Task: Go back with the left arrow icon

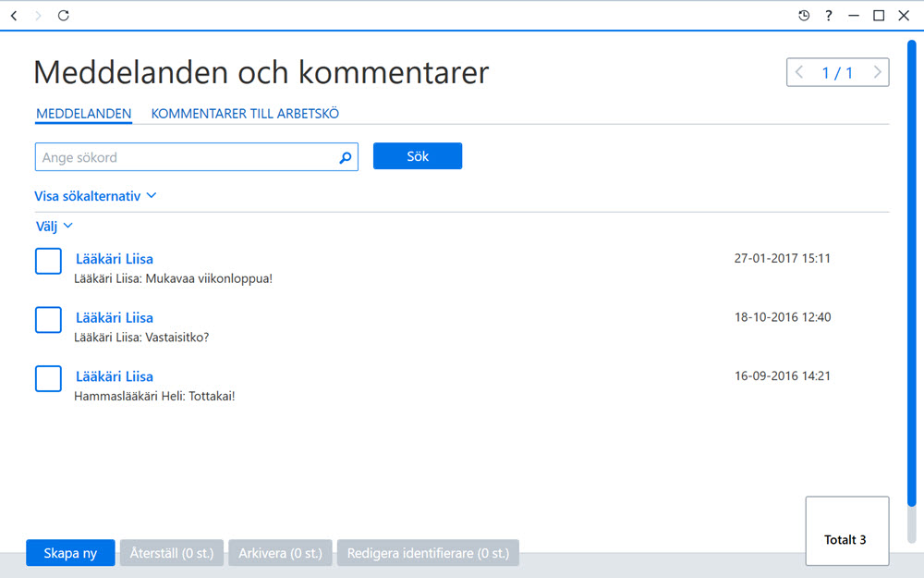Action: point(14,16)
